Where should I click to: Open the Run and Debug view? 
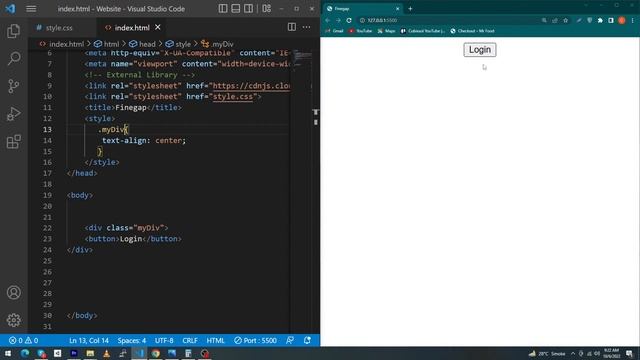pyautogui.click(x=13, y=114)
